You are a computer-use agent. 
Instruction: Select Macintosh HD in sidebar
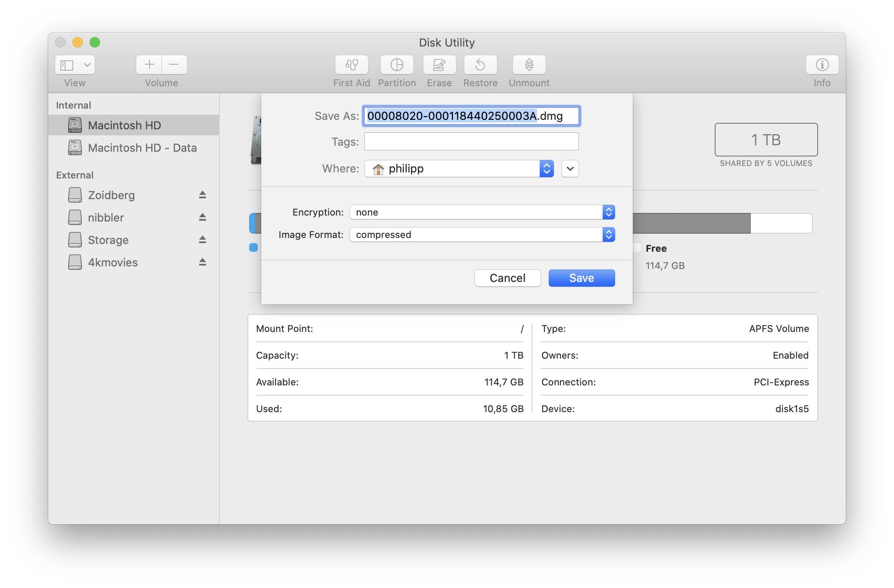[134, 125]
